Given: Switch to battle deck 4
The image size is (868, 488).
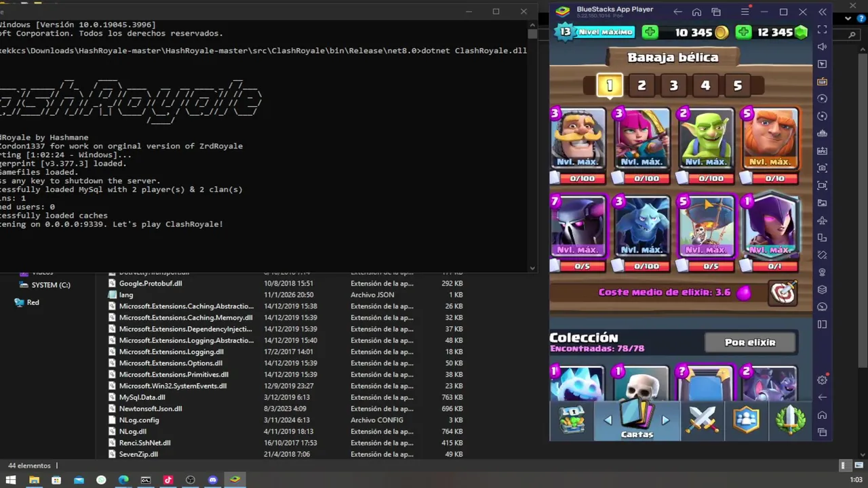Looking at the screenshot, I should click(x=705, y=85).
